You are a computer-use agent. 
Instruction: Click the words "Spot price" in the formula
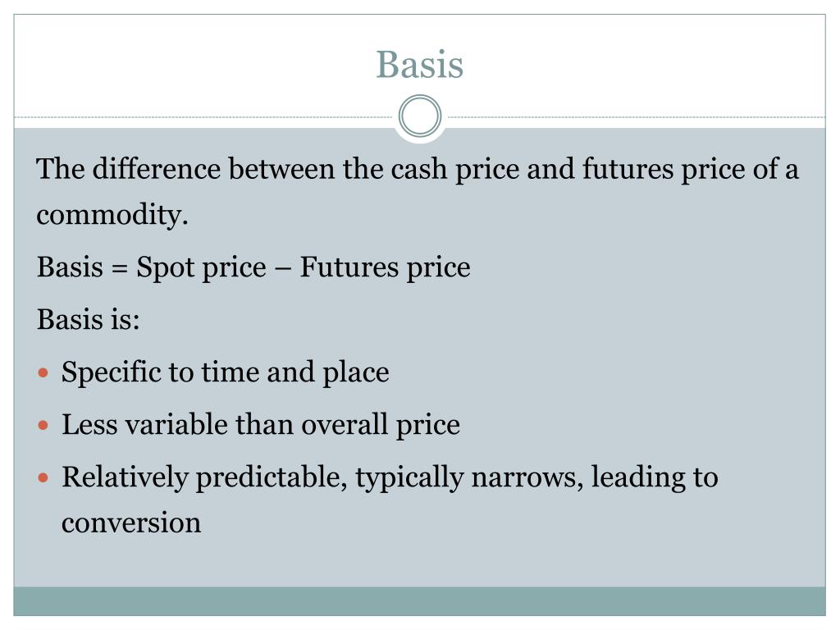(201, 267)
